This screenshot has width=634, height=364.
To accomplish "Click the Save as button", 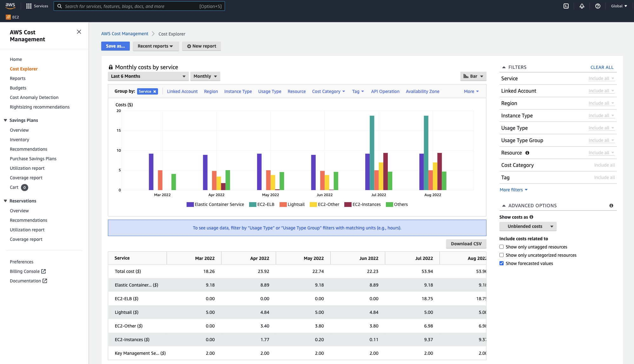I will coord(115,46).
